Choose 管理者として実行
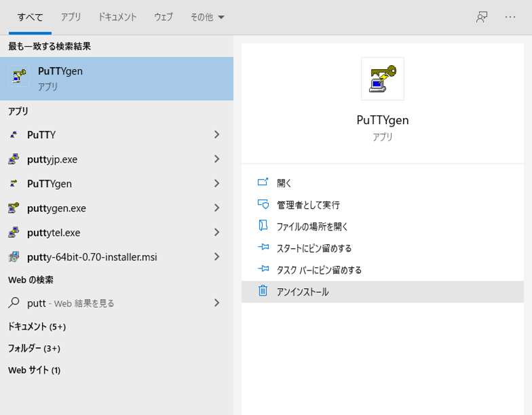This screenshot has width=532, height=415. pos(383,205)
